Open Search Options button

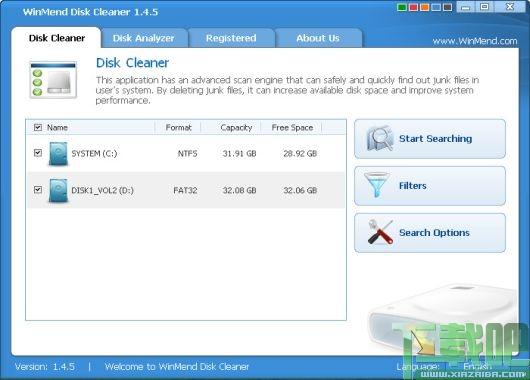tap(430, 233)
